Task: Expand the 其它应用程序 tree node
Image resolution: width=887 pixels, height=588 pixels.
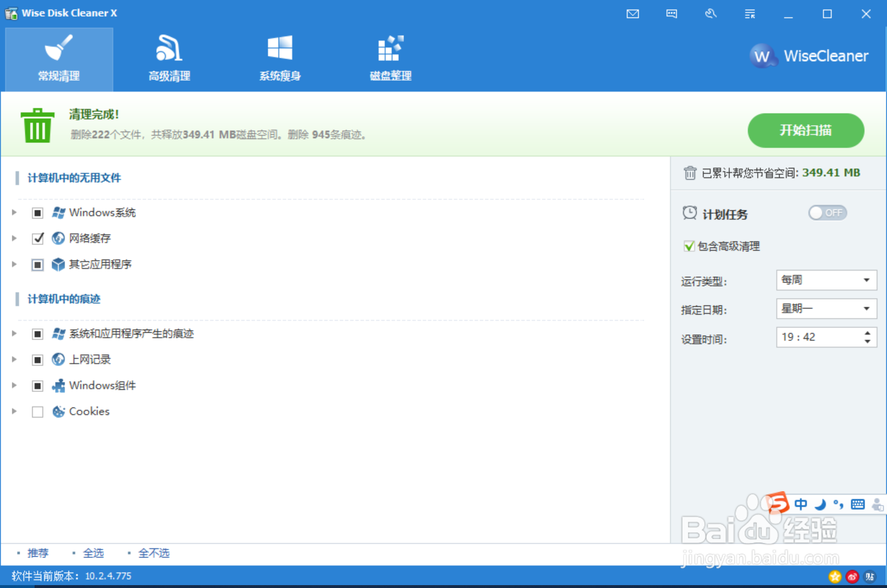Action: click(14, 264)
